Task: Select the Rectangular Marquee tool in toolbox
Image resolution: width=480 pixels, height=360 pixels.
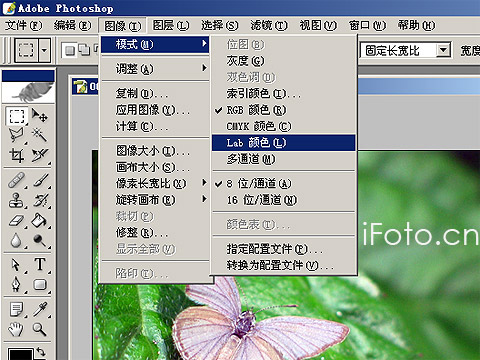Action: 17,116
